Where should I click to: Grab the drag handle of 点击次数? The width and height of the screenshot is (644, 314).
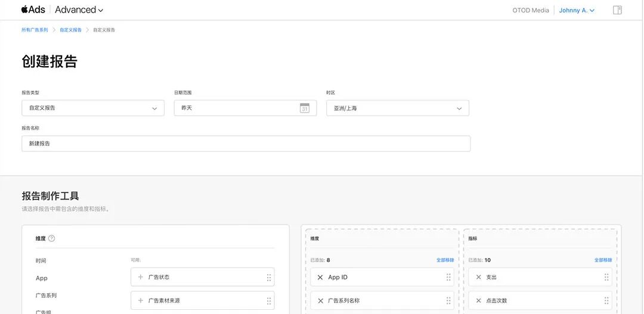606,301
